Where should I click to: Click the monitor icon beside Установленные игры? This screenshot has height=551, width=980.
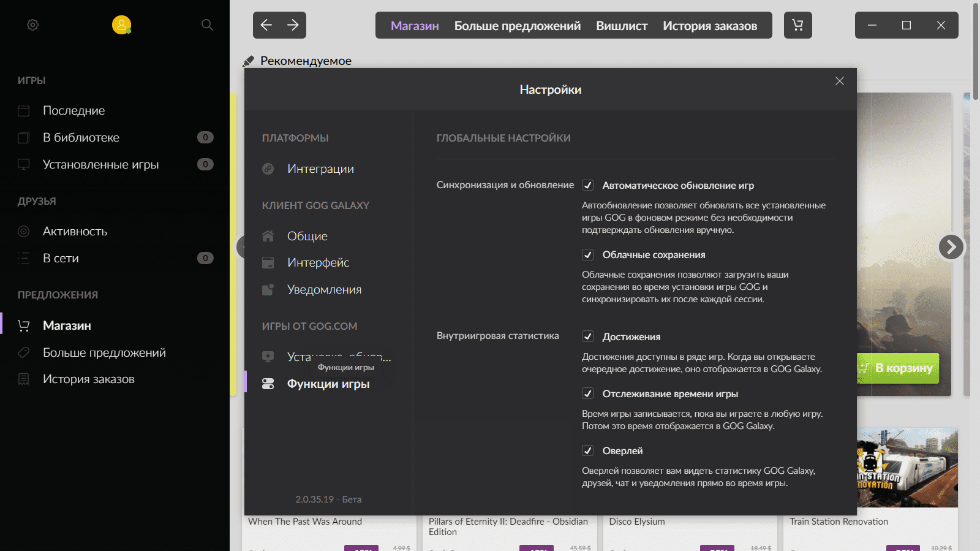24,164
